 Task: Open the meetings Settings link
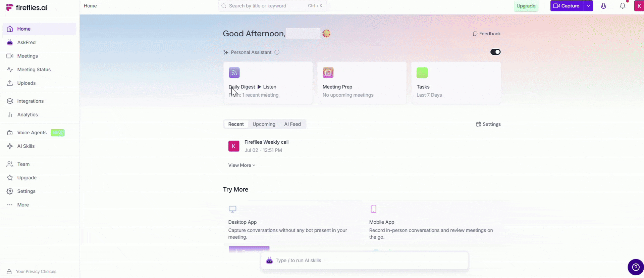tap(488, 124)
